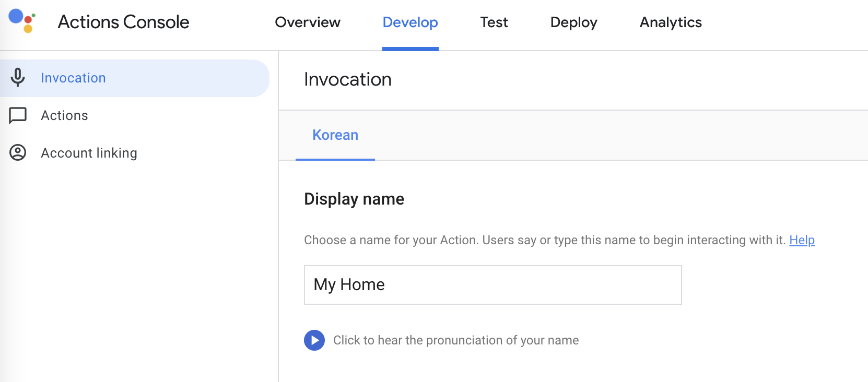Click the Actions chat bubble icon
The image size is (868, 382).
click(18, 115)
